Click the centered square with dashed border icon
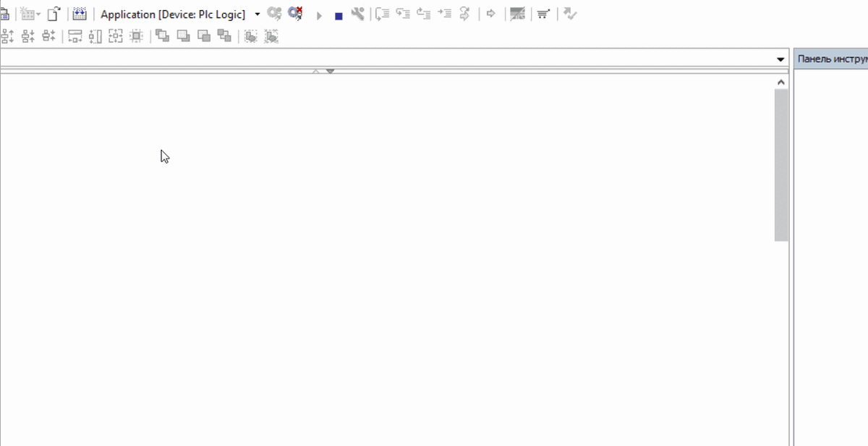Viewport: 868px width, 446px height. 136,35
